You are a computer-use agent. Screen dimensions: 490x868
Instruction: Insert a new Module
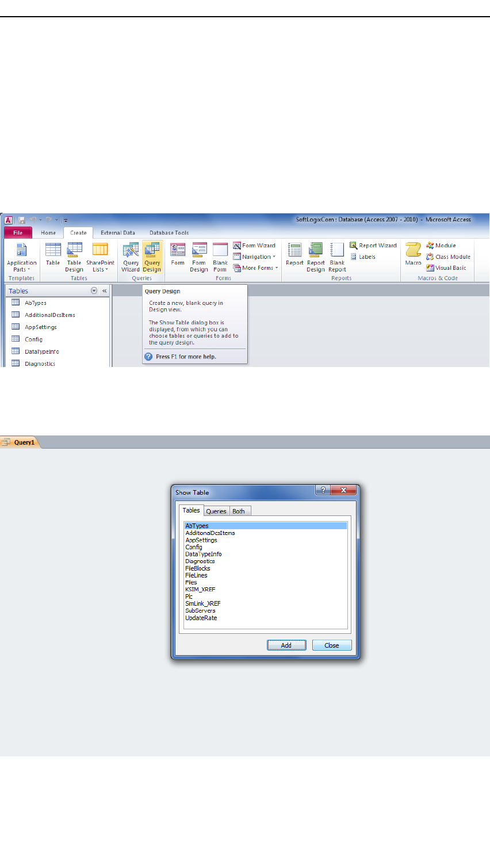tap(441, 246)
